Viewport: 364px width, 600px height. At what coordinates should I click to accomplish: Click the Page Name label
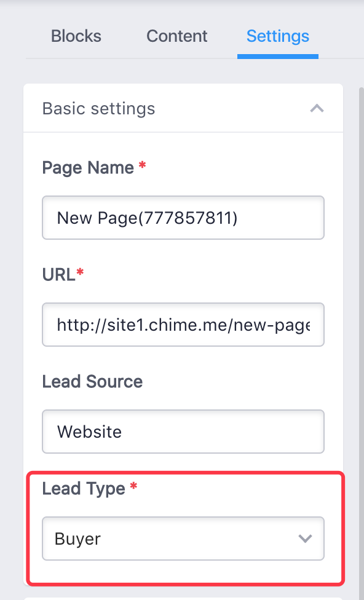[x=88, y=168]
